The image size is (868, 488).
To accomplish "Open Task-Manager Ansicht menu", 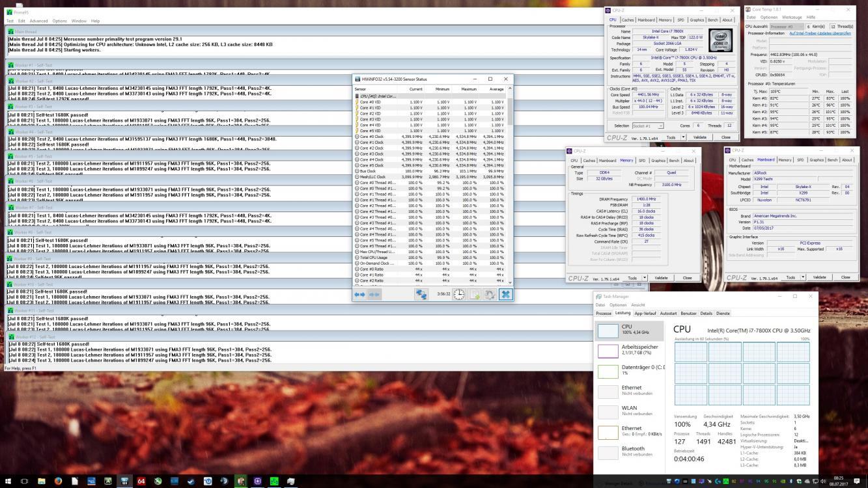I will point(638,305).
